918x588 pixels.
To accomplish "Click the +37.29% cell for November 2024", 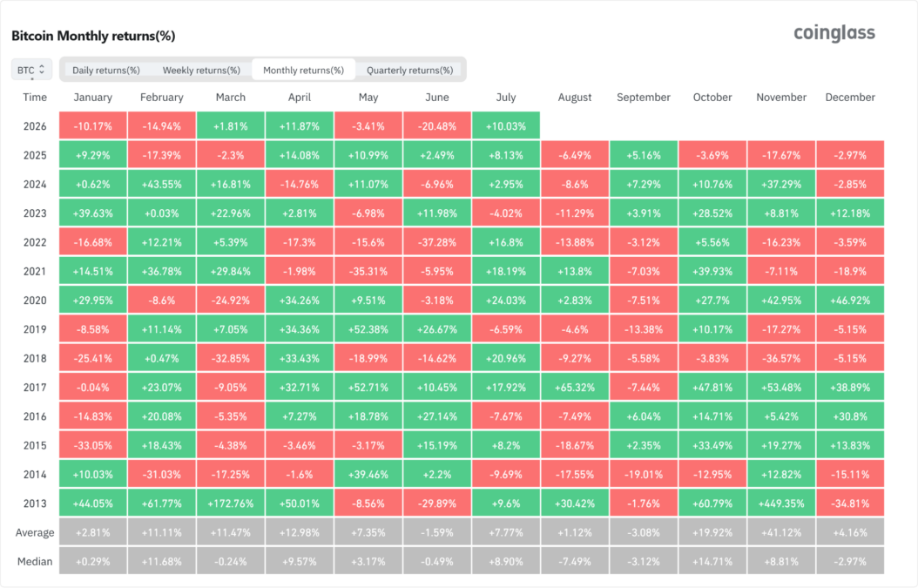I will pos(781,184).
